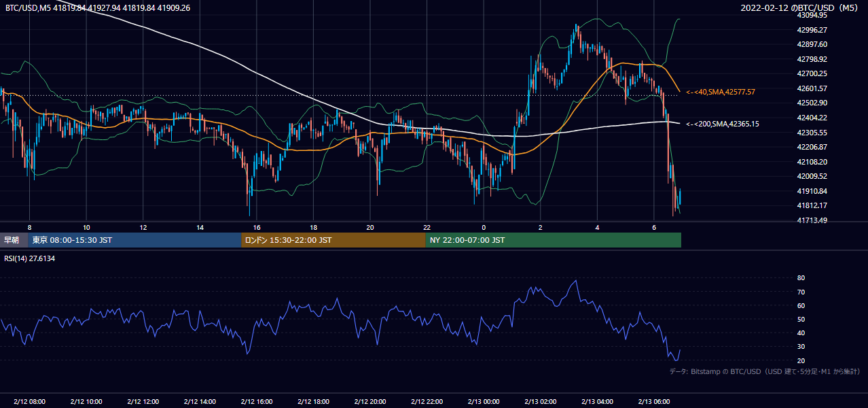The height and width of the screenshot is (408, 868).
Task: Click the RSI(14) 27.6134 indicator label
Action: click(x=30, y=258)
